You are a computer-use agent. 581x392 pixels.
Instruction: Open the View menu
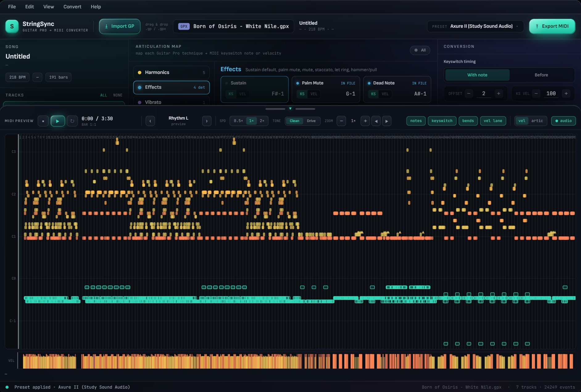tap(48, 6)
